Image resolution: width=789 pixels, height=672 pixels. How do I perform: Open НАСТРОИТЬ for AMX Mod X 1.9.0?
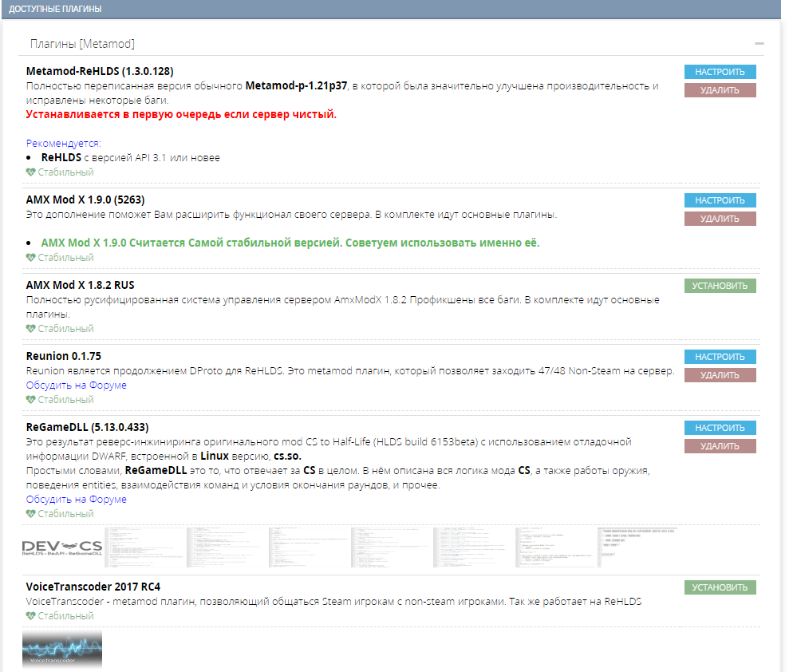coord(720,200)
